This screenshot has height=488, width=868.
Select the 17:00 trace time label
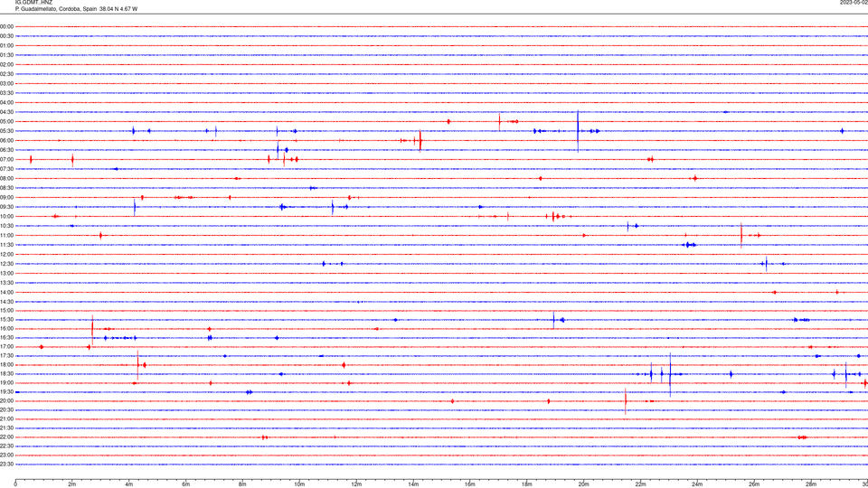6,347
